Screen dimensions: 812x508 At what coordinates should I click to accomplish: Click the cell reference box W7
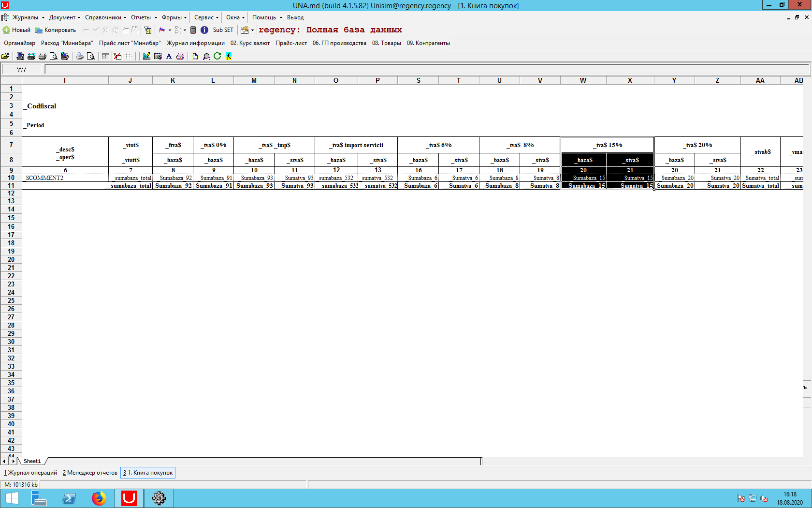(22, 69)
